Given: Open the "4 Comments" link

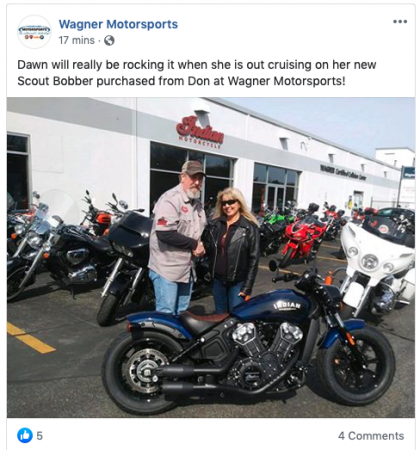Looking at the screenshot, I should tap(371, 436).
